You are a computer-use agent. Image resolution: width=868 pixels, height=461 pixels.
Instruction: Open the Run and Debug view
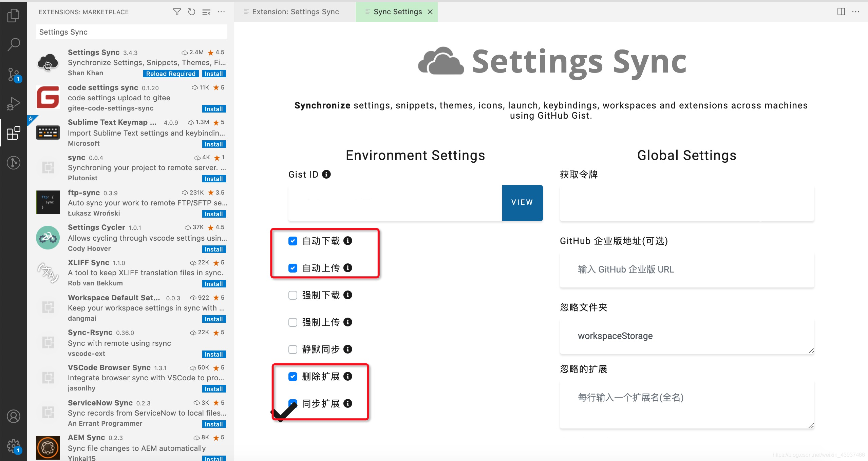tap(13, 103)
